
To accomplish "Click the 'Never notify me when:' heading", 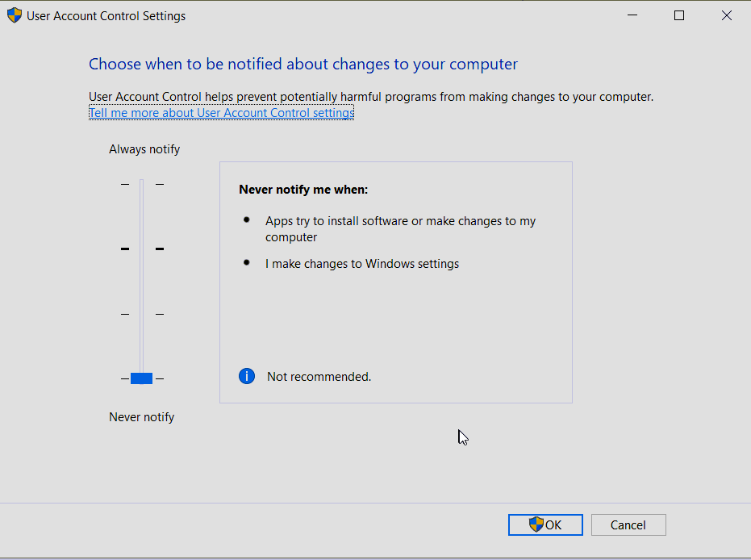I will point(303,190).
